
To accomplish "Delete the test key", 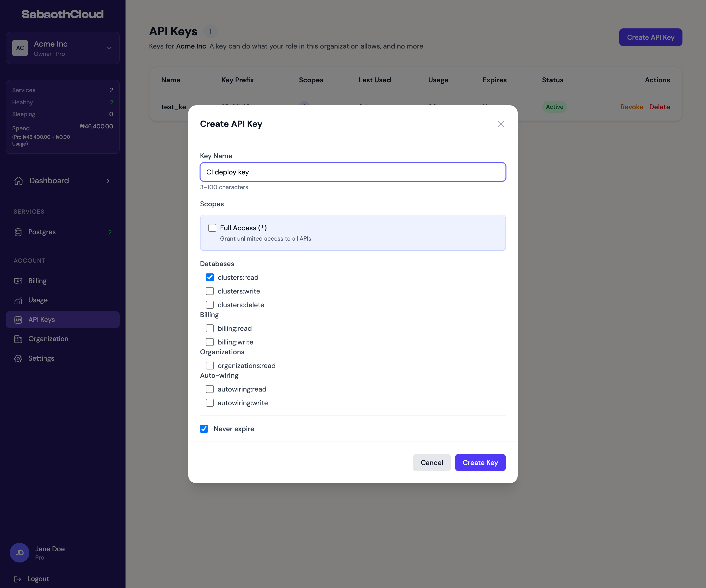I will coord(659,107).
